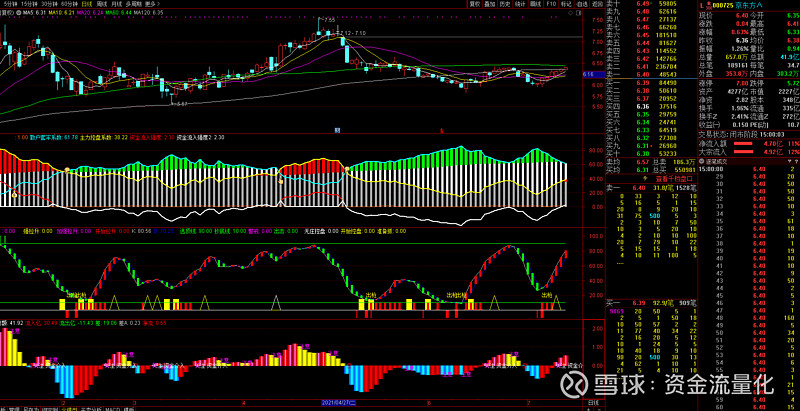This screenshot has width=800, height=411.
Task: Switch chart to 30分钟 period
Action: coord(49,4)
